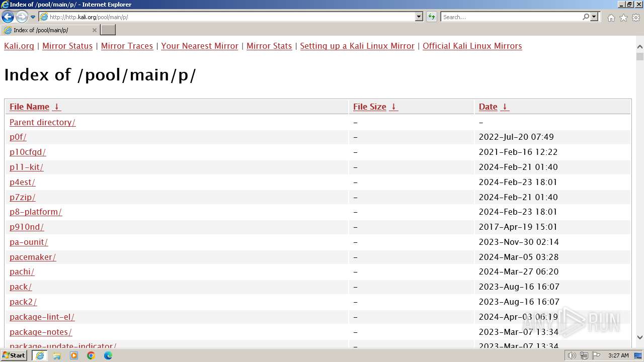Sort by File Name header
Screen dimensions: 644x362
[x=29, y=107]
